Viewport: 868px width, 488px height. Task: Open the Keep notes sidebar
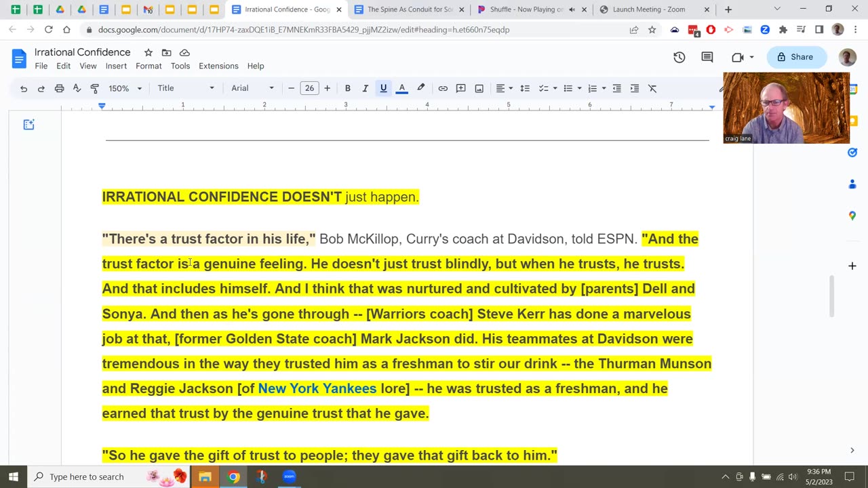coord(852,121)
